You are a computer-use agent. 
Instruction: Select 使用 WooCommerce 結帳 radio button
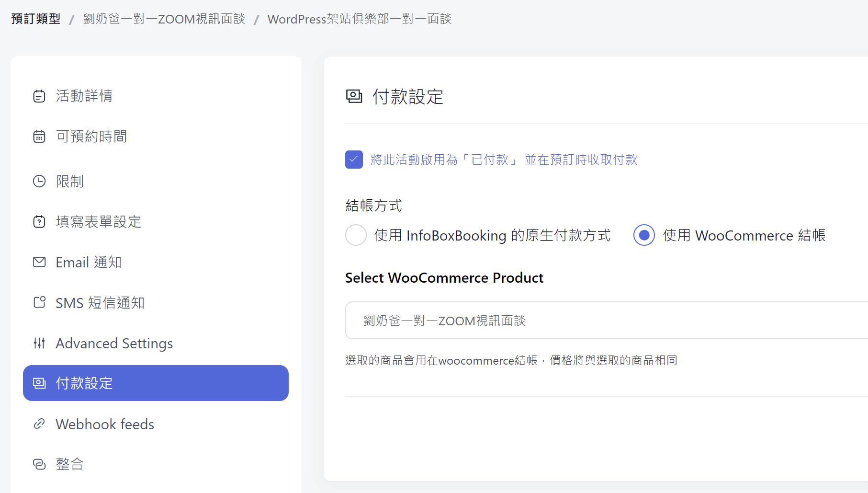point(644,235)
